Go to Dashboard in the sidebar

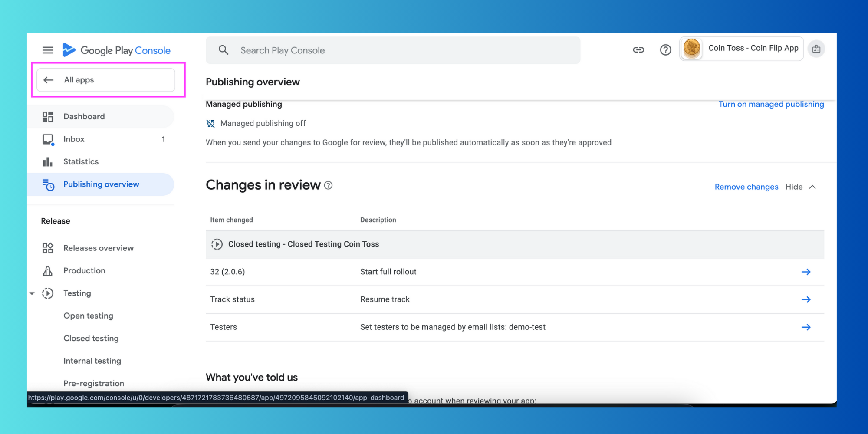click(x=101, y=117)
